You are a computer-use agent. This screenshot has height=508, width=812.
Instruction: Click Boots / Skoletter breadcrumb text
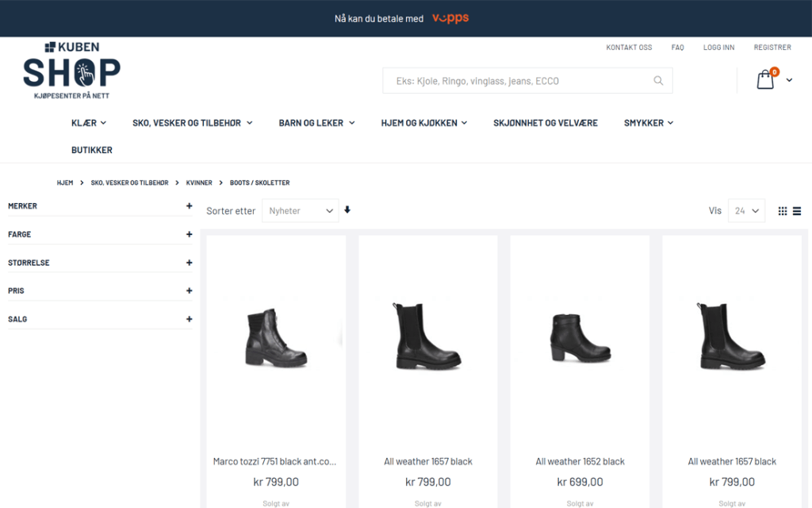259,183
